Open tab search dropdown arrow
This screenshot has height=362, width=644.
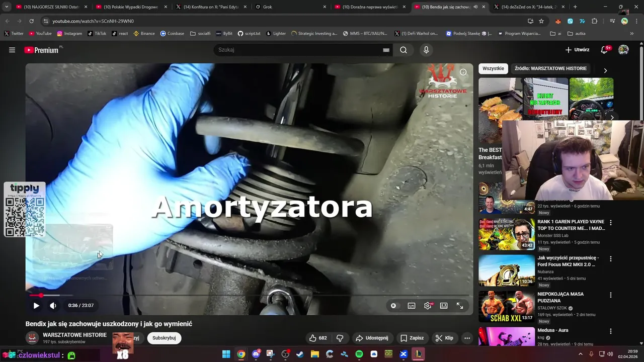pos(6,7)
